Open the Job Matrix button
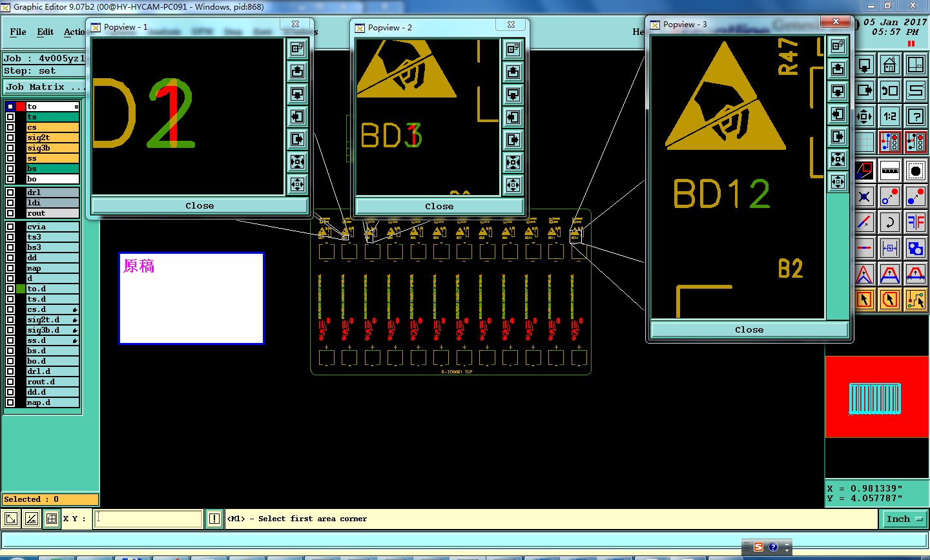The width and height of the screenshot is (930, 560). click(x=45, y=87)
